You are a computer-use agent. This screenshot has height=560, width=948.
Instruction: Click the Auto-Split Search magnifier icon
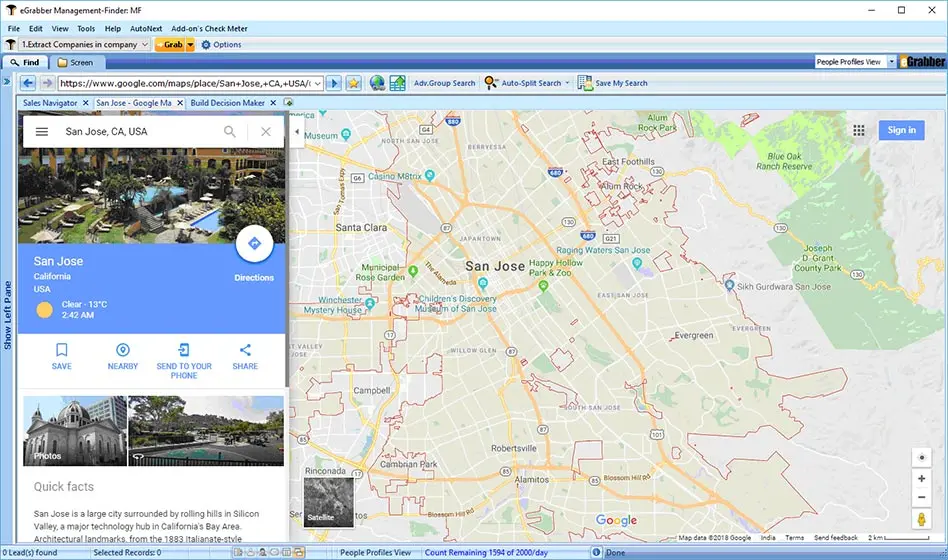pyautogui.click(x=490, y=83)
